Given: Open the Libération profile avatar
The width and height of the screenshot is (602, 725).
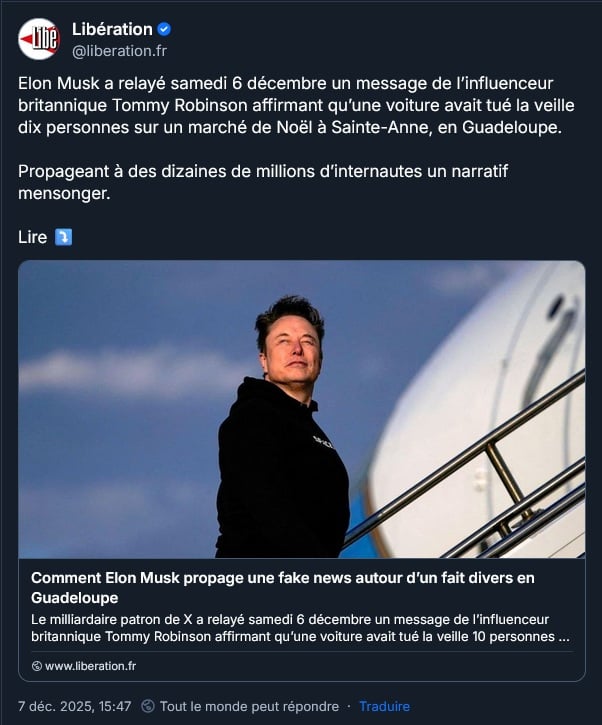Looking at the screenshot, I should pos(39,39).
